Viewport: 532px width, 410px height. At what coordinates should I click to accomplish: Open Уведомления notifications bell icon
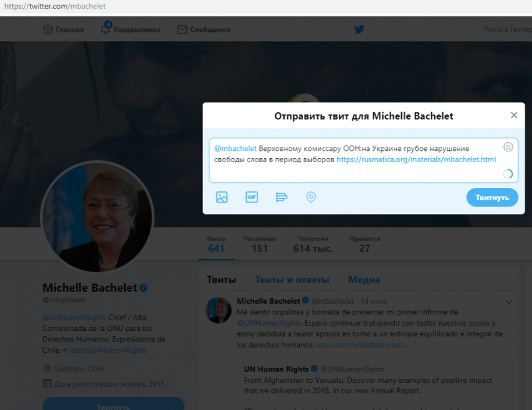pos(106,29)
